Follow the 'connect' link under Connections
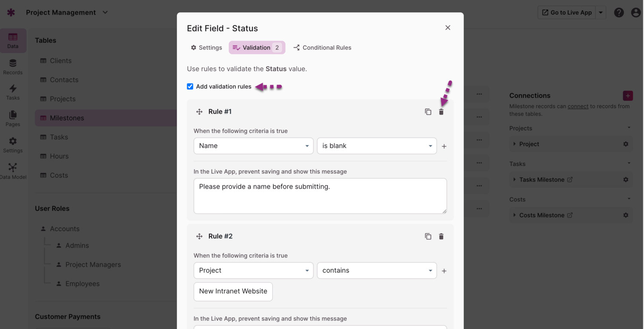This screenshot has height=329, width=644. pos(577,106)
